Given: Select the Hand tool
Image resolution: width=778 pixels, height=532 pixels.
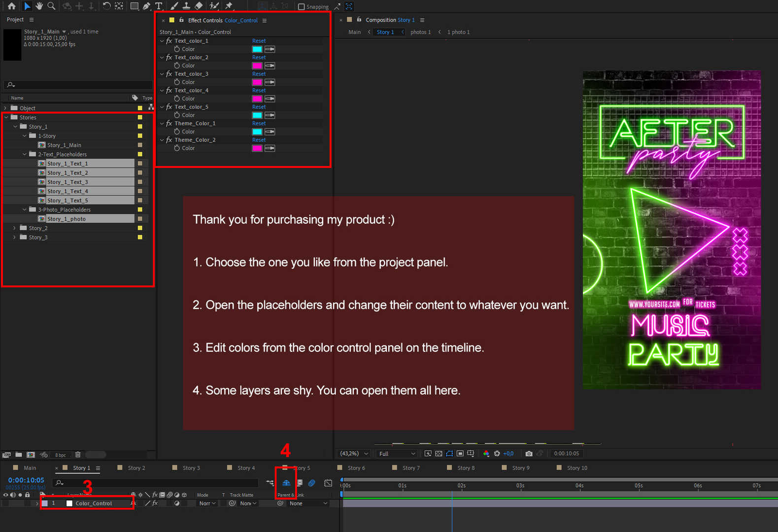Looking at the screenshot, I should 39,6.
